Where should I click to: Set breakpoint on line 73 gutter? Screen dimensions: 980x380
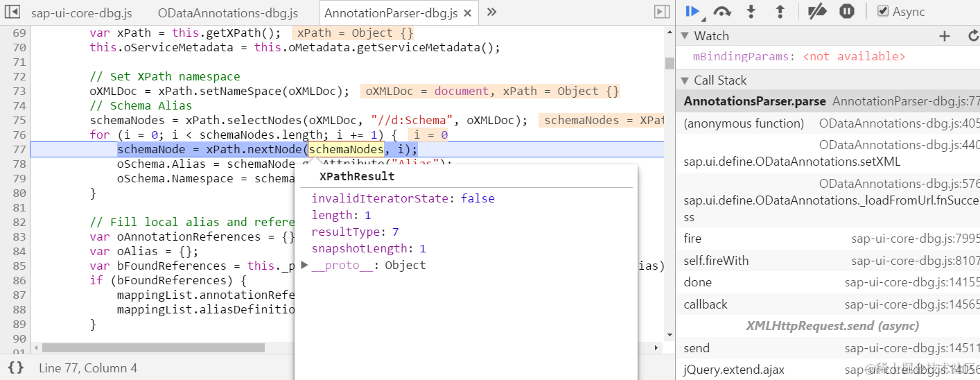(19, 91)
